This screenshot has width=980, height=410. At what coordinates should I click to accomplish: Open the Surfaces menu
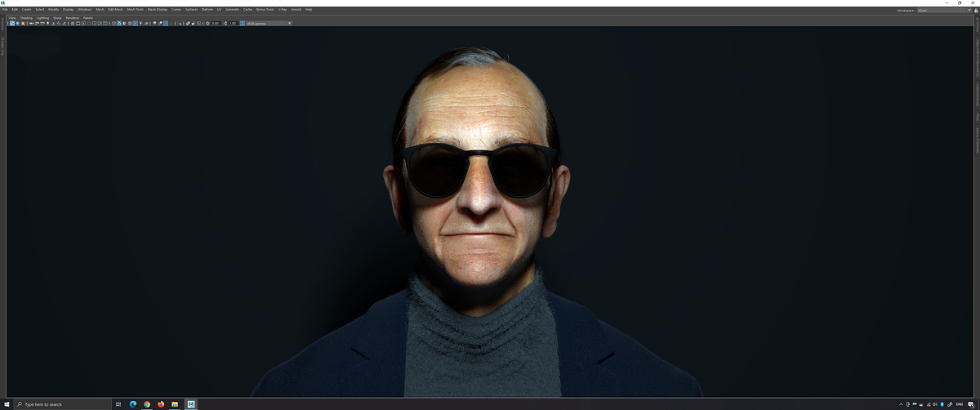(192, 9)
